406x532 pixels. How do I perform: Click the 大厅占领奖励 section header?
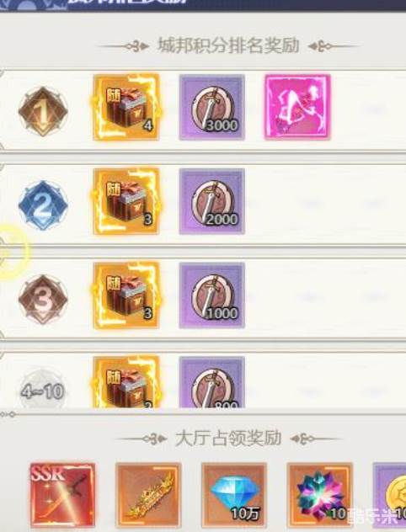[x=228, y=438]
